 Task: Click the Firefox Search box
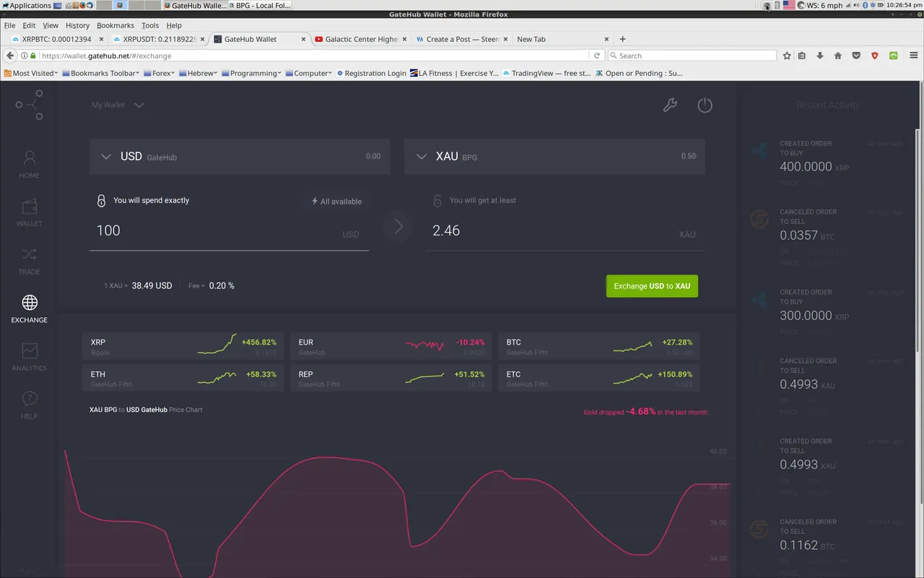tap(692, 56)
